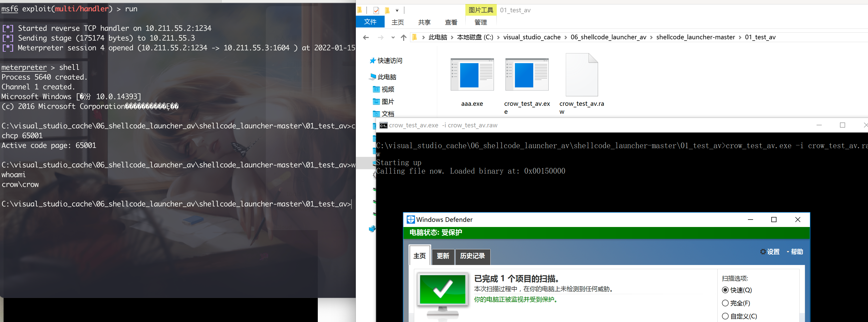Minimize the crow_test_av.exe console window

819,125
